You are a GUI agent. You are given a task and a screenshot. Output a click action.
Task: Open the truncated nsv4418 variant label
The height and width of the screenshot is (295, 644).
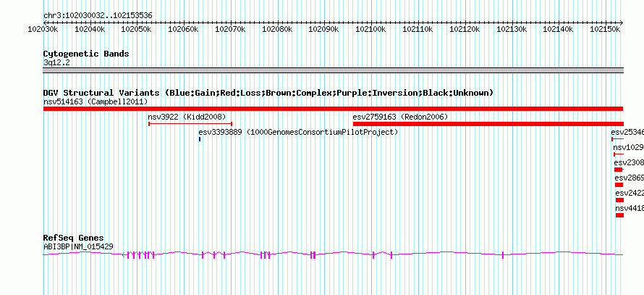pos(630,208)
